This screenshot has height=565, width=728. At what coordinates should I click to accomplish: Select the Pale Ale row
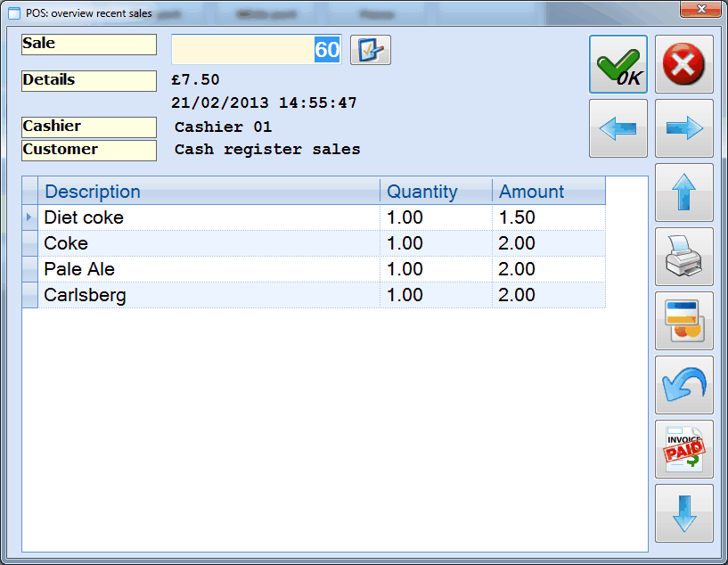[x=209, y=269]
